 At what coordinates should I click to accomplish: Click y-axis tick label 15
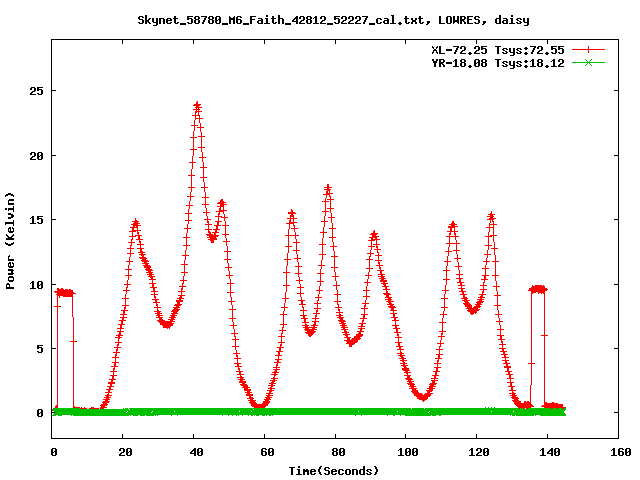(36, 220)
